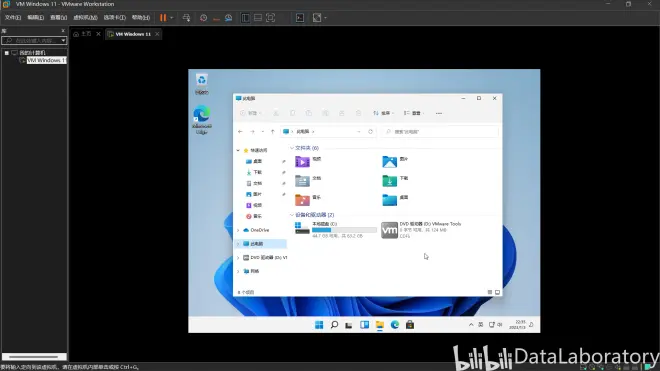660x371 pixels.
Task: Open the 选项卡(T) menu
Action: pyautogui.click(x=114, y=18)
